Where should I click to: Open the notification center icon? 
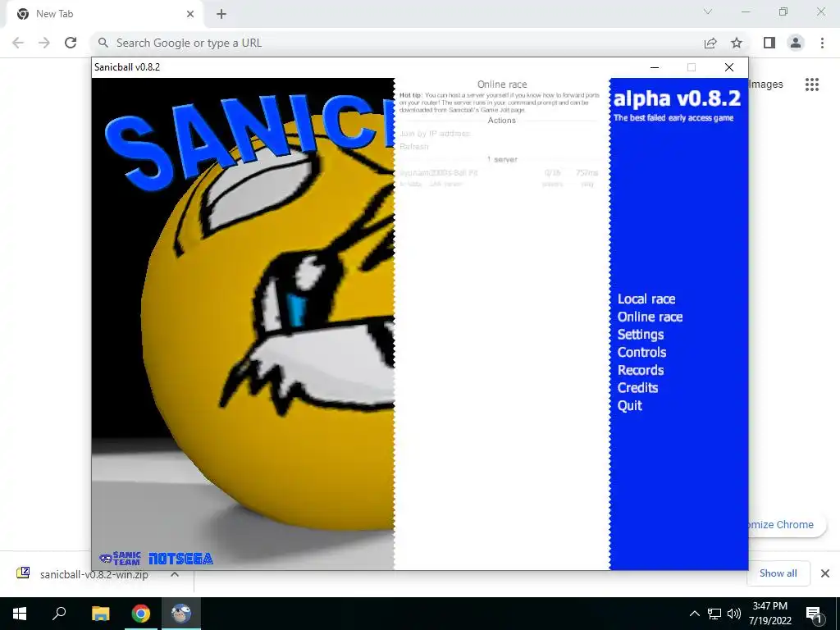click(814, 614)
